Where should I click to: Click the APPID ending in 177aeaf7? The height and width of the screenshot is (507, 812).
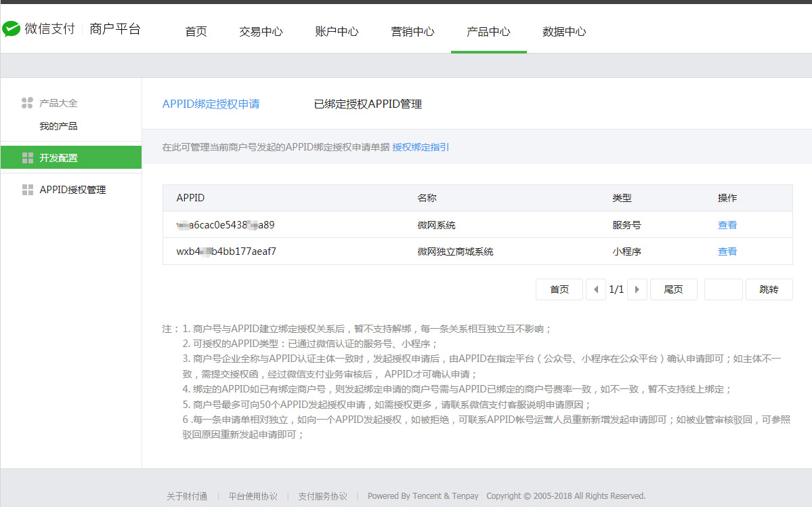click(226, 251)
